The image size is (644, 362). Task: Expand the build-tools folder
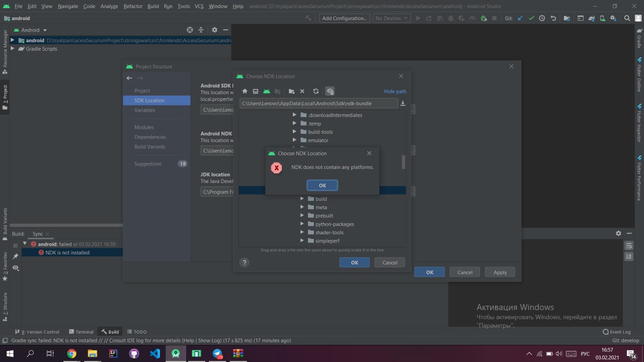pyautogui.click(x=295, y=132)
